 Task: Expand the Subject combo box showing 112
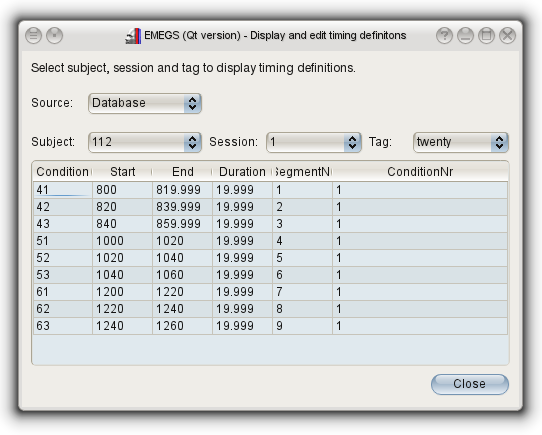point(145,142)
